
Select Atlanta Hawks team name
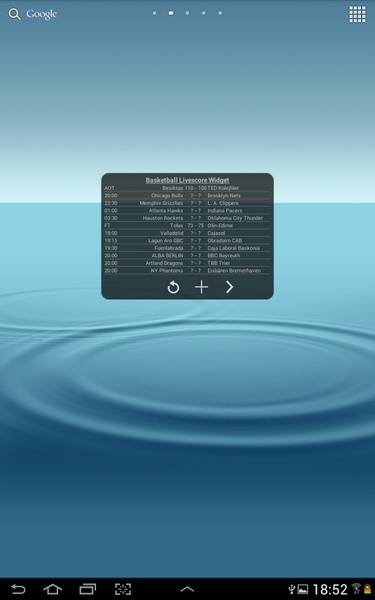point(166,210)
